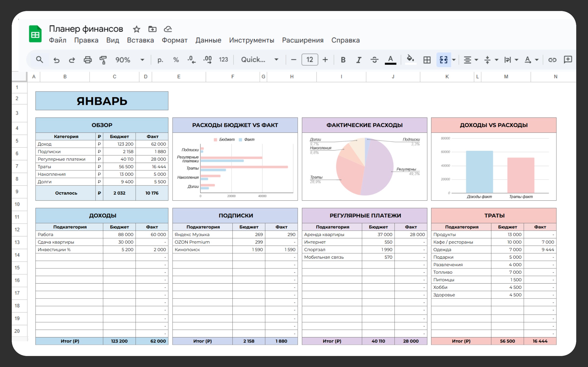Open the Справка menu
The image size is (588, 367).
click(x=346, y=40)
